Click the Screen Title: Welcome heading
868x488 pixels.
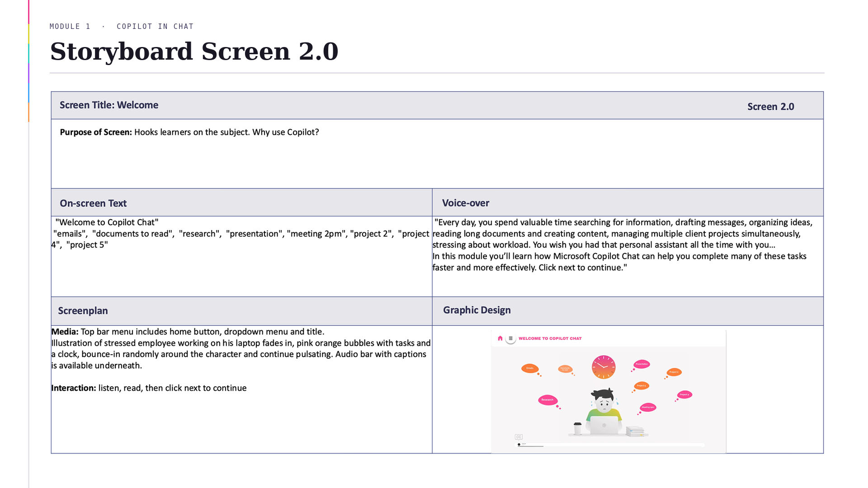109,105
